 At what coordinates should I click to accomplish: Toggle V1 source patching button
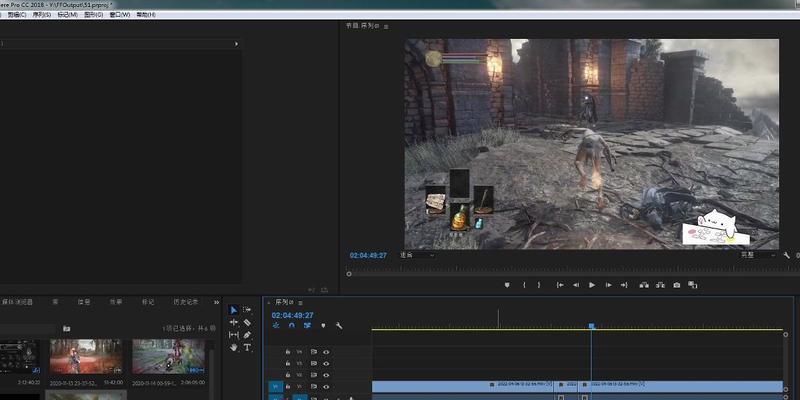tap(276, 387)
